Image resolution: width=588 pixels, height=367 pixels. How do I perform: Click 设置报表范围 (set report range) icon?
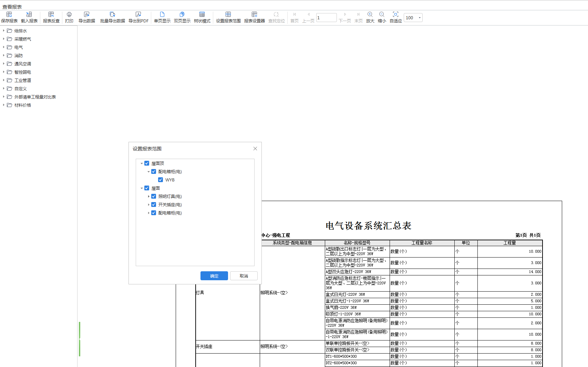point(228,14)
